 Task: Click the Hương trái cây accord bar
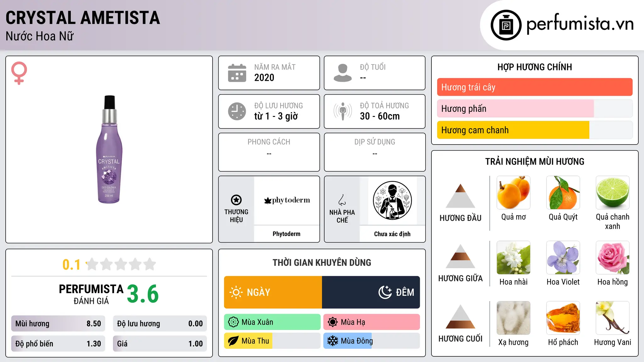535,87
